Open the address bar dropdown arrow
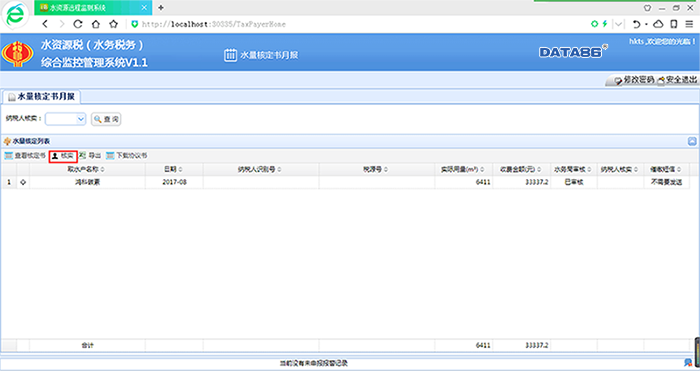700x371 pixels. point(618,24)
